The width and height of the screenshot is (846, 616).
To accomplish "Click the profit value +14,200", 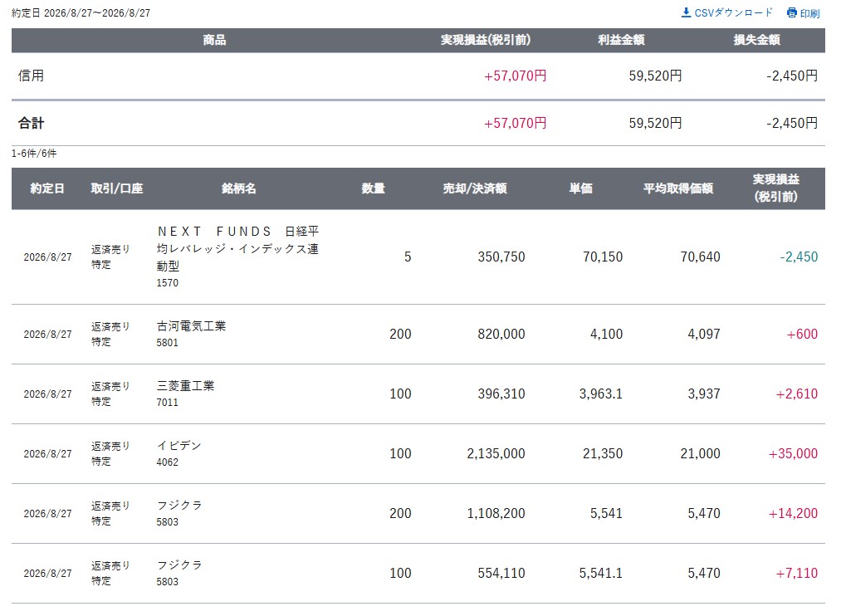I will click(793, 514).
